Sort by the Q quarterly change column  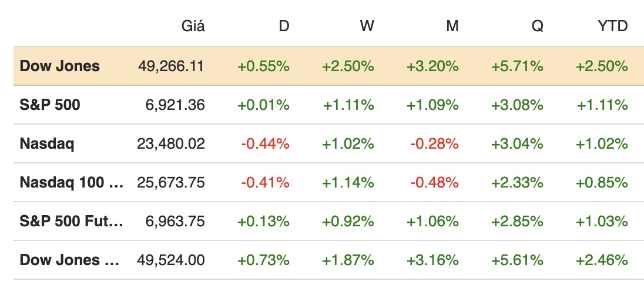click(x=537, y=26)
